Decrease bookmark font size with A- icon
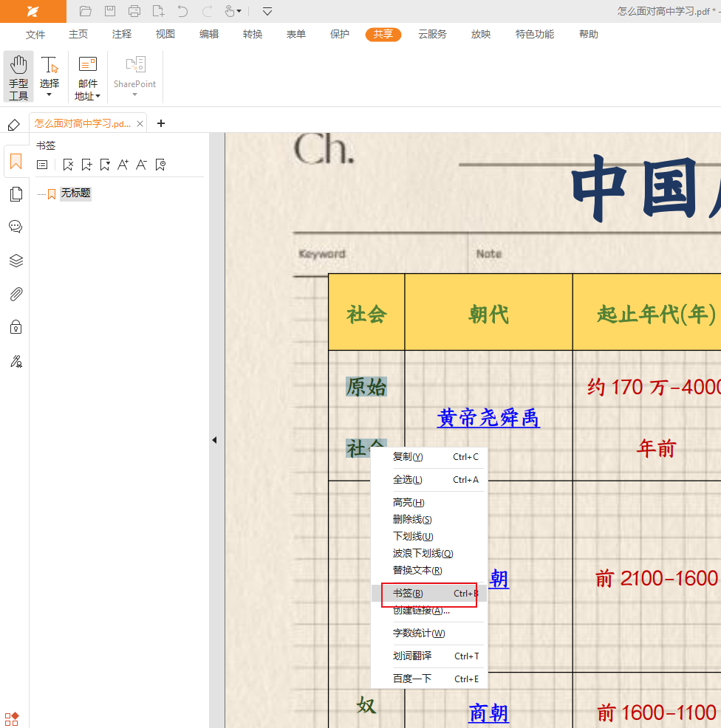Image resolution: width=721 pixels, height=728 pixels. [142, 165]
